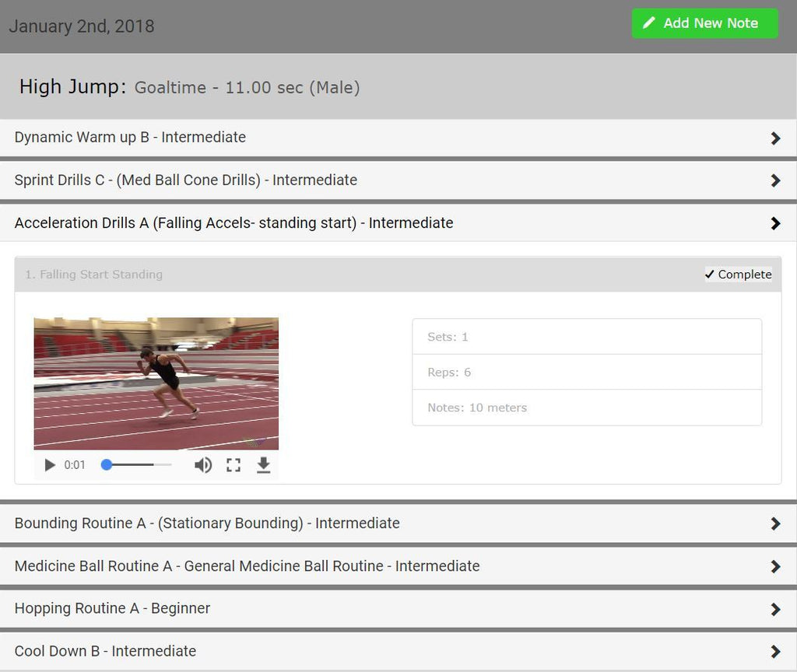The width and height of the screenshot is (797, 672).
Task: Click the pencil icon in Add New Note
Action: point(649,23)
